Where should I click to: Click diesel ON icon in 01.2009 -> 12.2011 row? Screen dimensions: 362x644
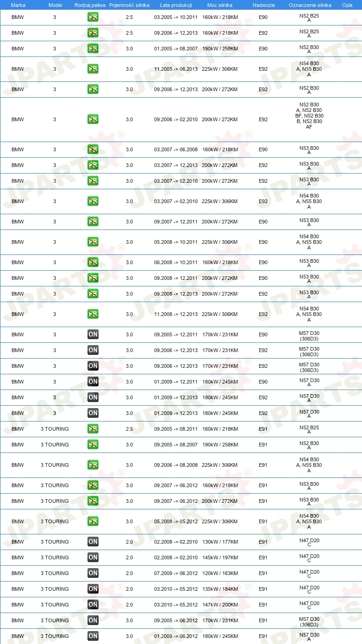[93, 382]
